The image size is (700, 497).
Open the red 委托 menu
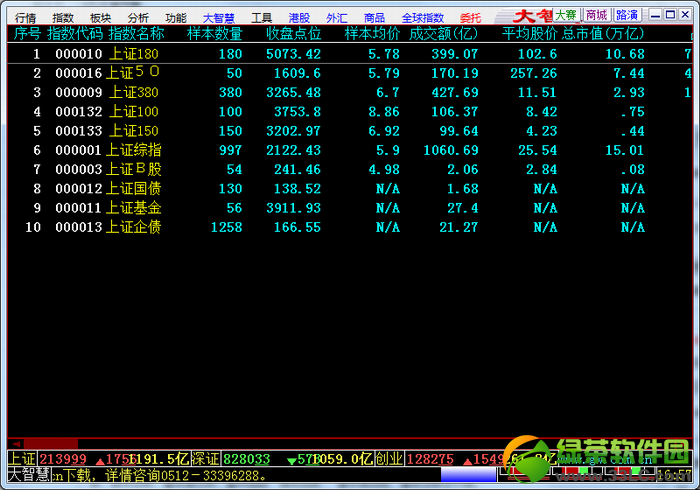(x=471, y=18)
